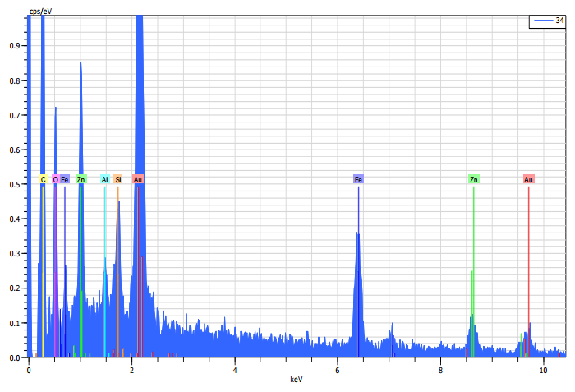Image resolution: width=575 pixels, height=392 pixels.
Task: Click the 0.2 y-axis tick value
Action: point(15,288)
